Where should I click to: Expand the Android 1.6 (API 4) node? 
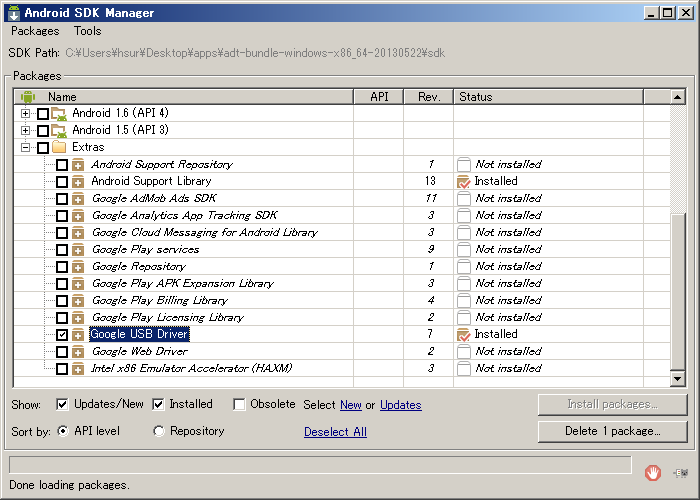point(26,114)
